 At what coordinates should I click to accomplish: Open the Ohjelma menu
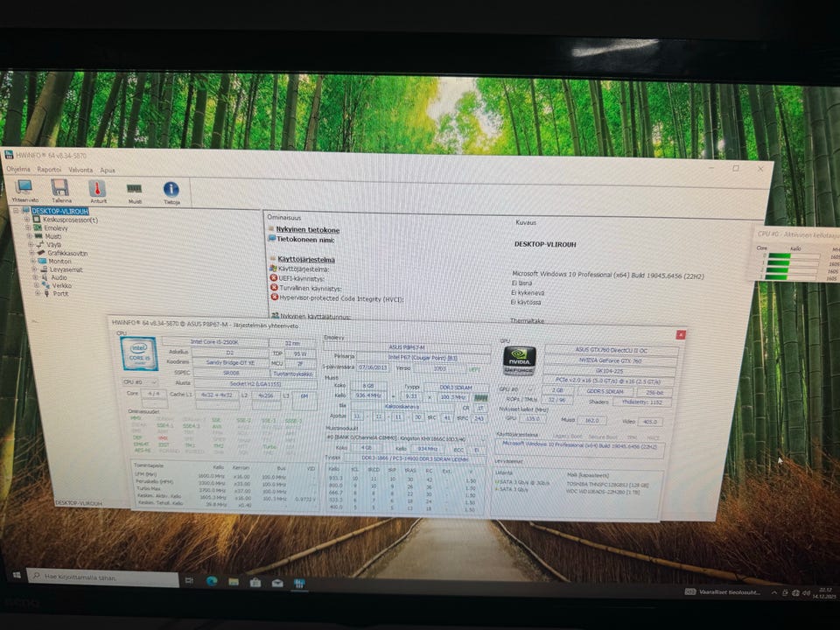(17, 169)
